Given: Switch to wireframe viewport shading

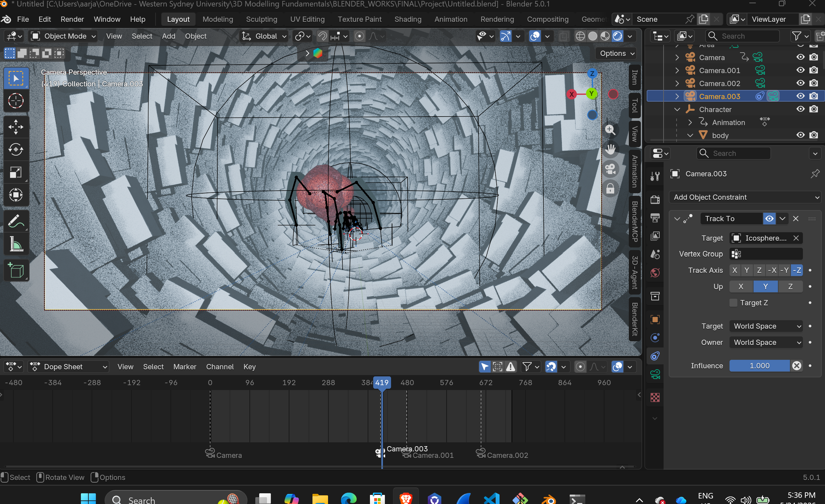Looking at the screenshot, I should 580,36.
